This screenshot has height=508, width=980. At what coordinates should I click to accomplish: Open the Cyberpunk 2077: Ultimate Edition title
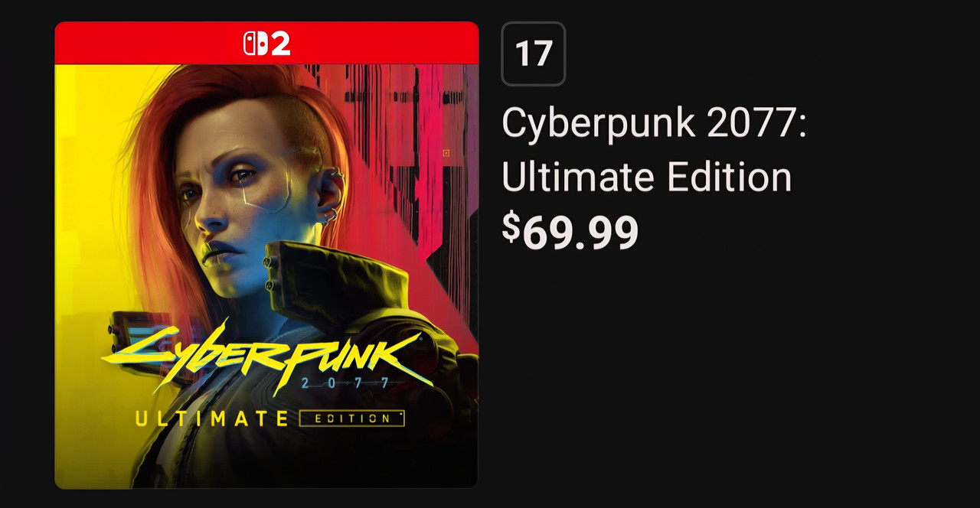click(x=654, y=150)
